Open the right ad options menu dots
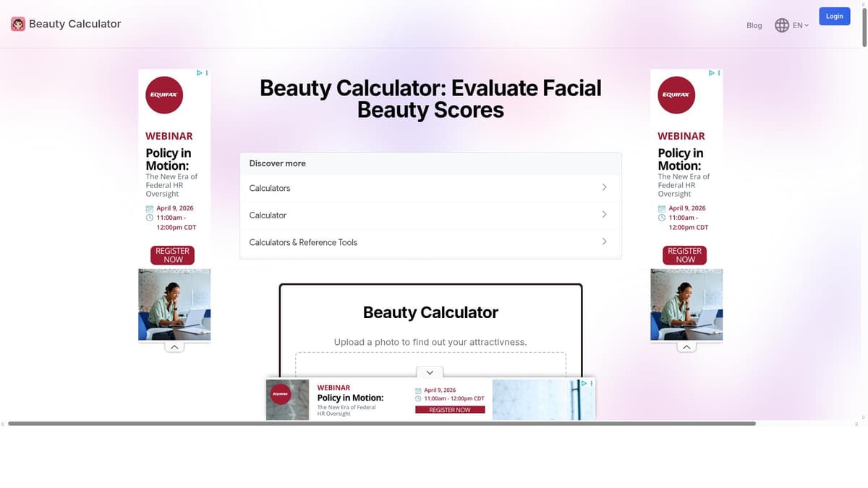Image resolution: width=868 pixels, height=488 pixels. click(x=719, y=73)
